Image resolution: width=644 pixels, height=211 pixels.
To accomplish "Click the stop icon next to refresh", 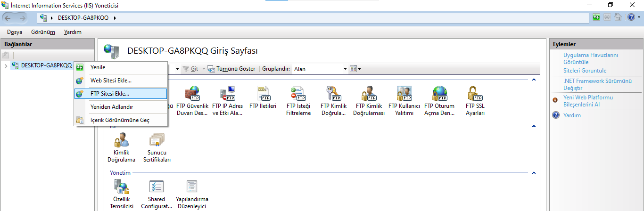I will [x=608, y=17].
